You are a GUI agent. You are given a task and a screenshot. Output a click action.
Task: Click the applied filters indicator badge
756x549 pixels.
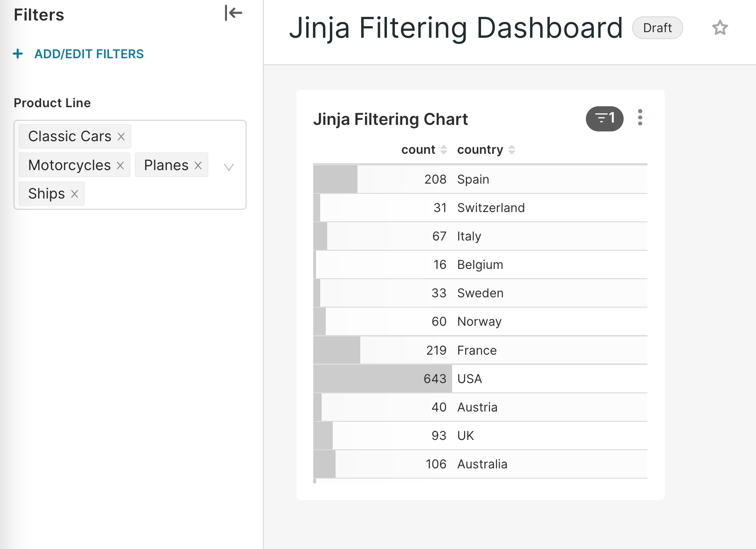pos(605,119)
